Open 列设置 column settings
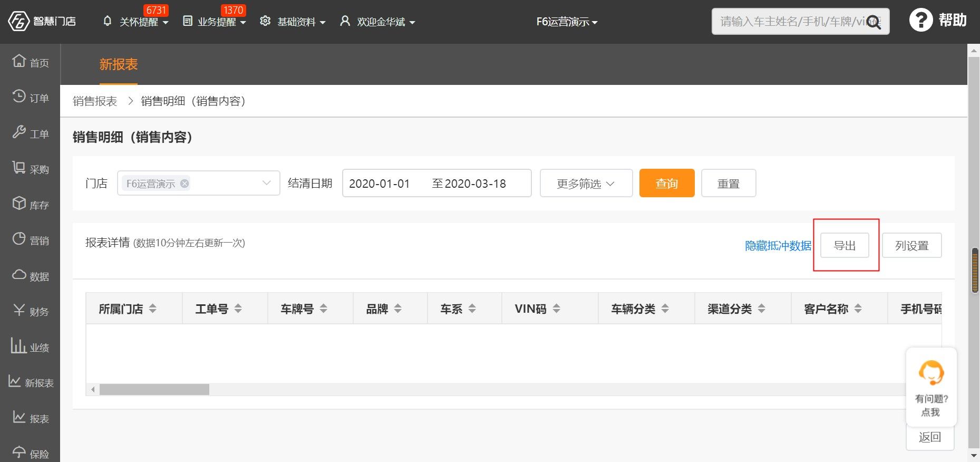 pos(912,245)
